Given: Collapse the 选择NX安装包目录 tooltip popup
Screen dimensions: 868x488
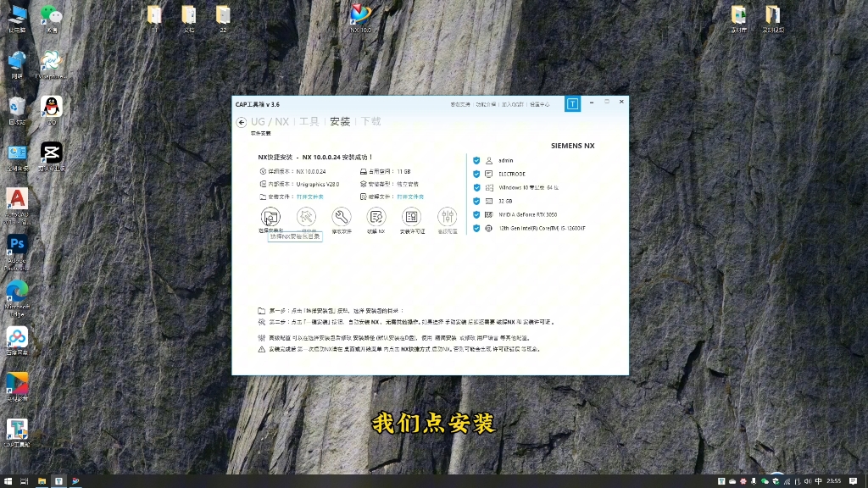Looking at the screenshot, I should point(293,237).
